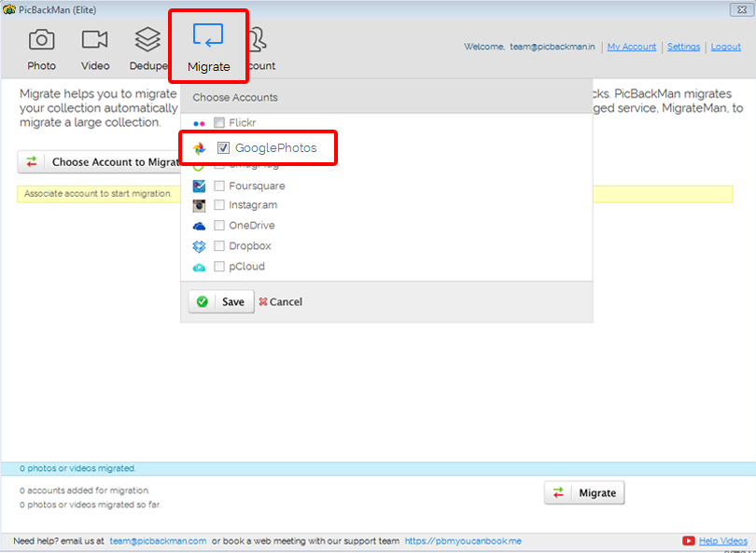Click the YouTube Help Videos icon
Image resolution: width=756 pixels, height=553 pixels.
point(689,541)
